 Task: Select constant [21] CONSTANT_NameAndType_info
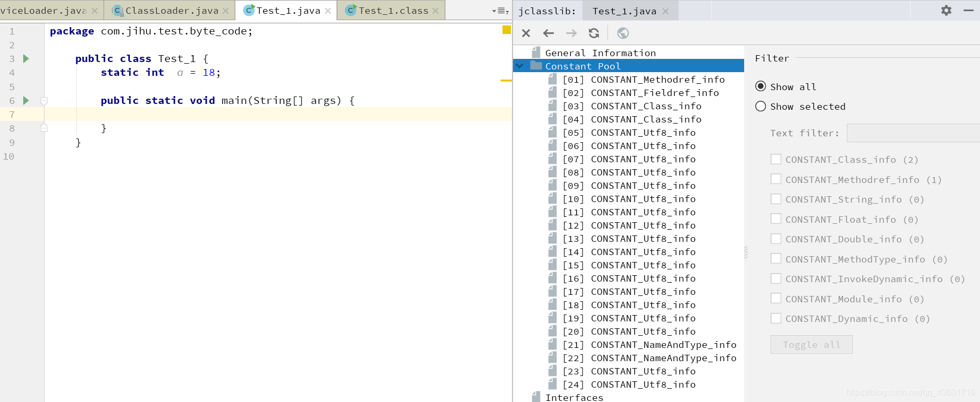pyautogui.click(x=649, y=345)
